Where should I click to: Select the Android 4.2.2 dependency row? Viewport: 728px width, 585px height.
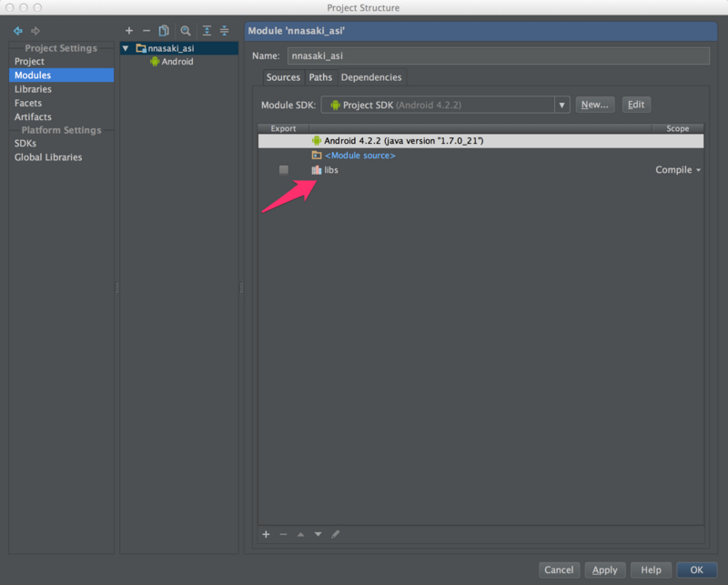coord(480,141)
